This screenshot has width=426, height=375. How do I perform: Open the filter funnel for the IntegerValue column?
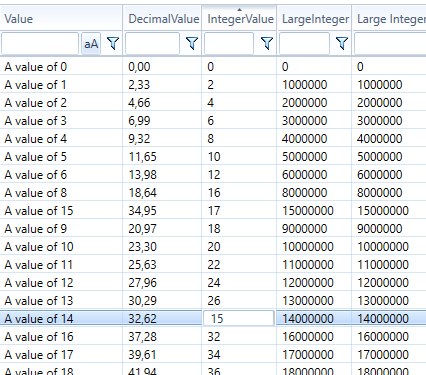click(267, 43)
